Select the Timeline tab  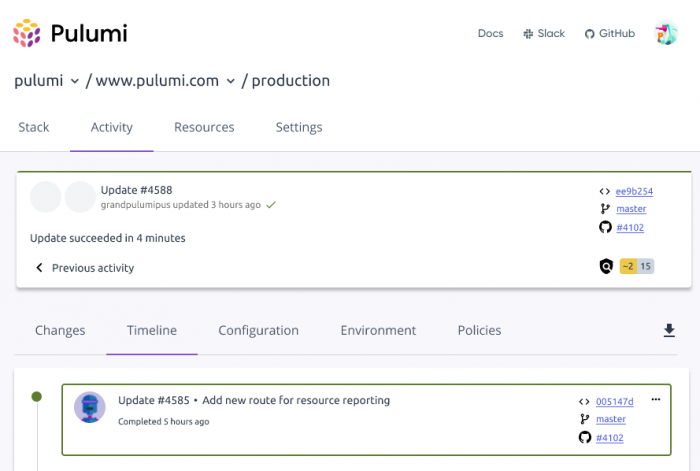click(152, 330)
